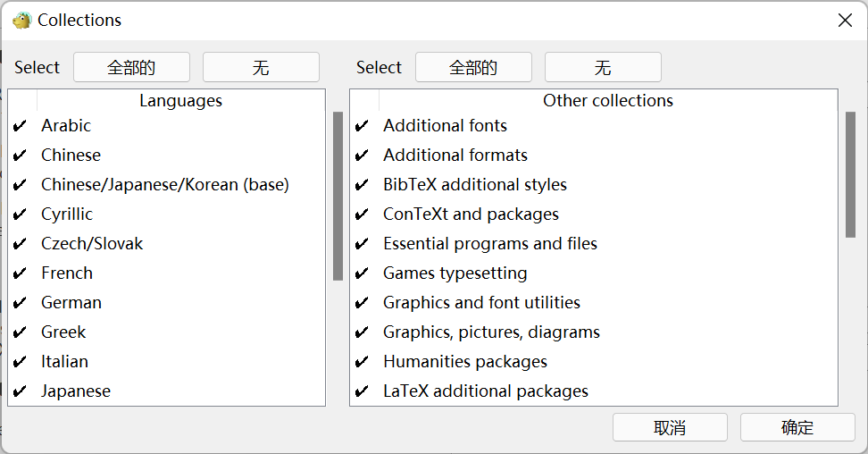Toggle ConTeXt and packages checkmark
The width and height of the screenshot is (868, 454).
(x=362, y=214)
